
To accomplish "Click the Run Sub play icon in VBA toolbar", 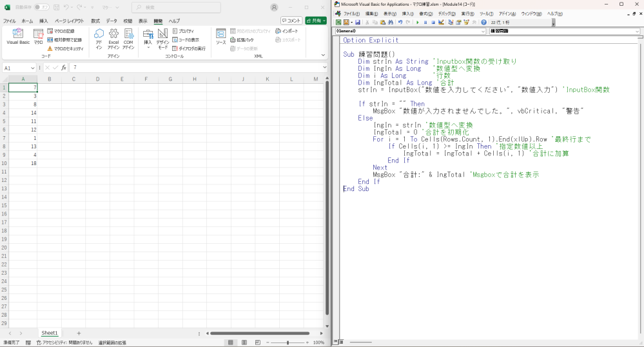I will (417, 23).
